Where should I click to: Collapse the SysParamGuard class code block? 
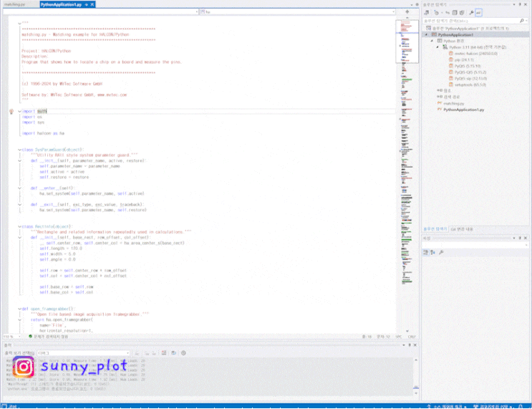20,150
